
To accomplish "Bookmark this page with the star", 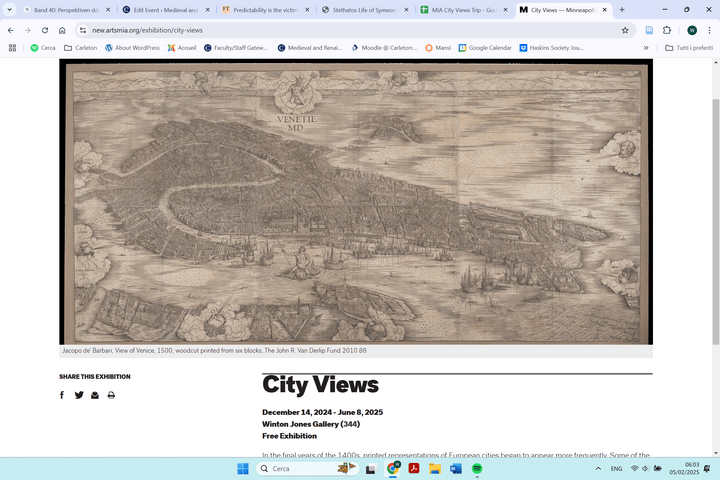I will [x=625, y=30].
